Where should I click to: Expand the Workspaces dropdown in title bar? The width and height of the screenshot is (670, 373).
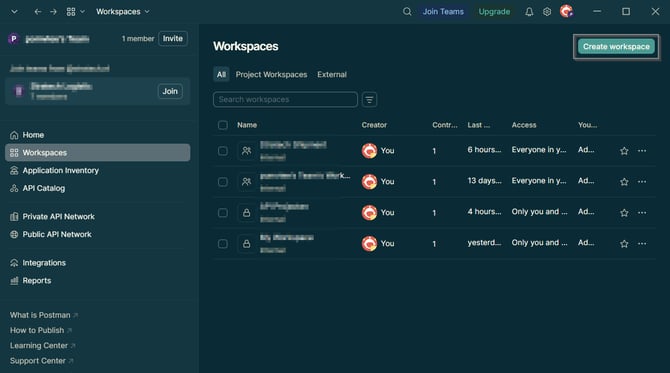click(123, 12)
